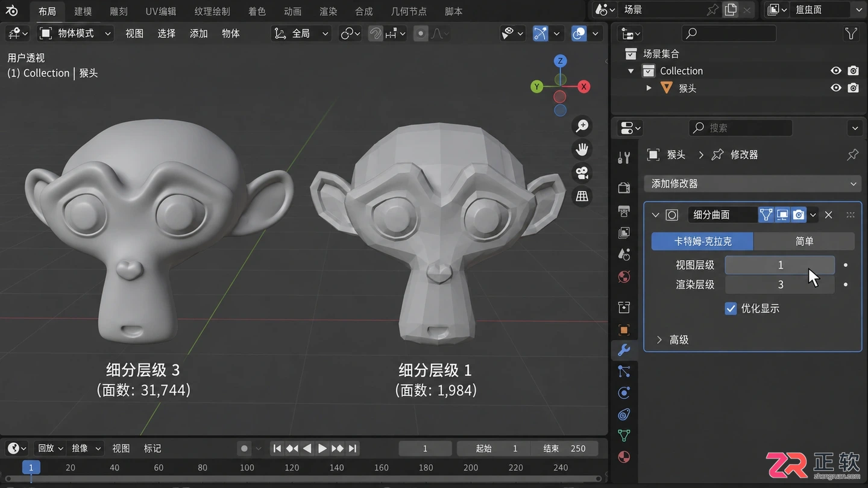Open the 添加 menu in the viewport header
Viewport: 868px width, 488px height.
[198, 34]
